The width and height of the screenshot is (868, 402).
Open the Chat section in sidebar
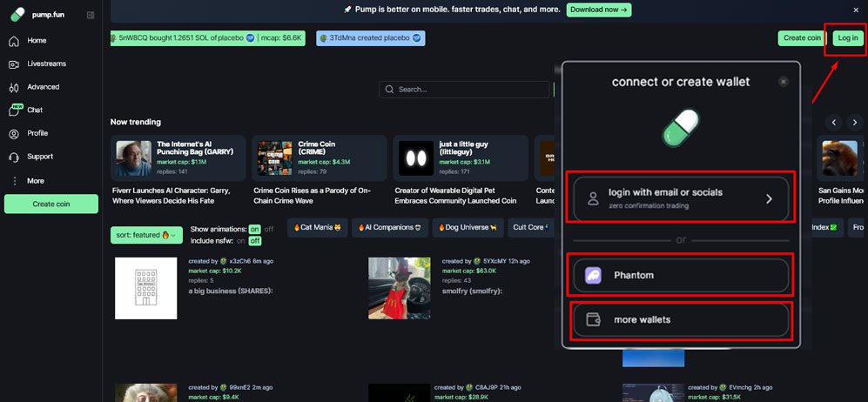(x=34, y=111)
